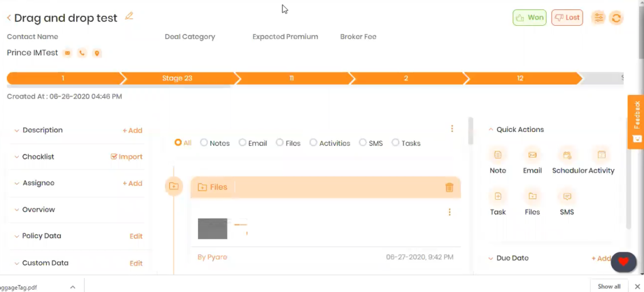
Task: Click the pencil icon beside the deal title
Action: coord(129,16)
